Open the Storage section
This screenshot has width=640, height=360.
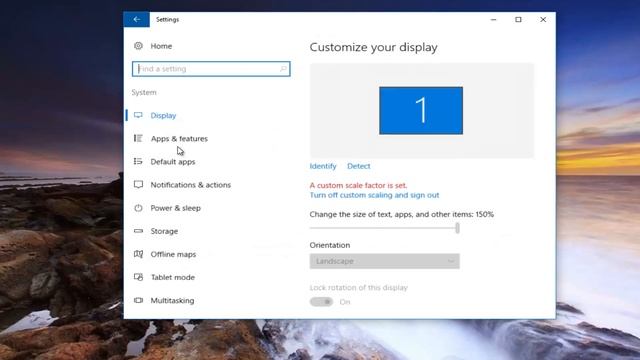(x=164, y=231)
